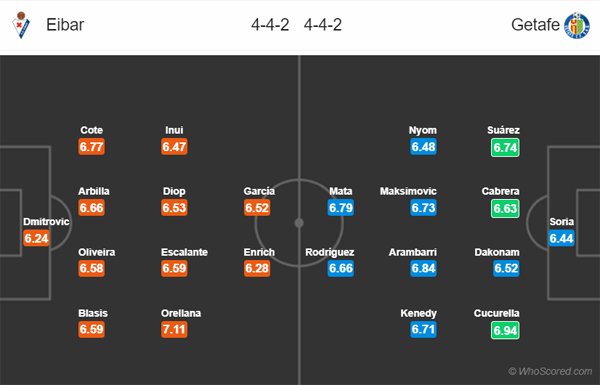Select Mata's 6.79 rating badge

341,207
